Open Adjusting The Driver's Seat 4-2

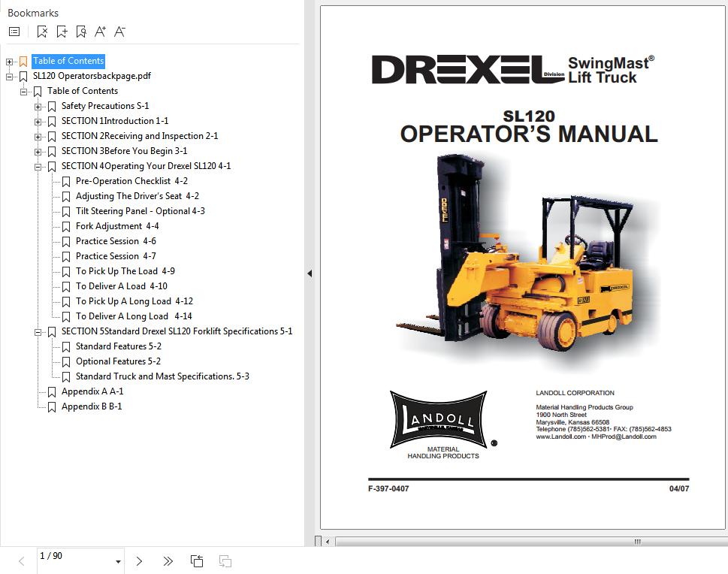pyautogui.click(x=137, y=196)
